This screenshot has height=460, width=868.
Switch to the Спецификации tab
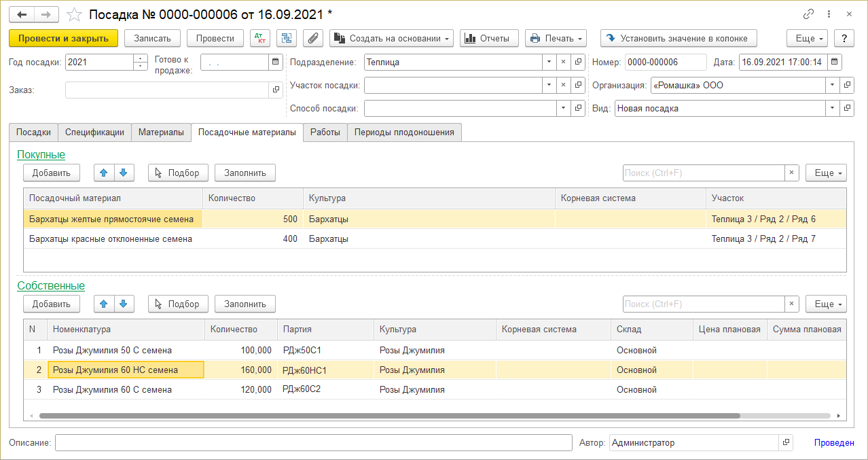click(94, 132)
